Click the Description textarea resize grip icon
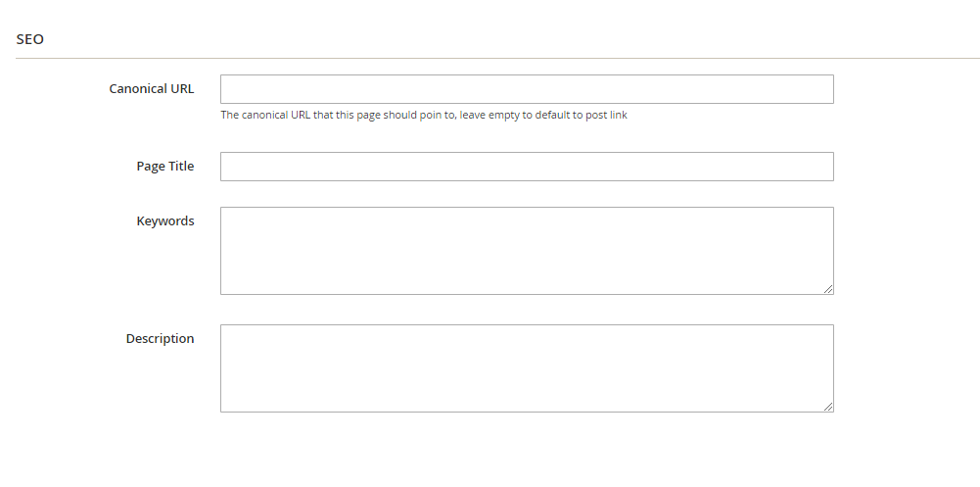 (828, 407)
